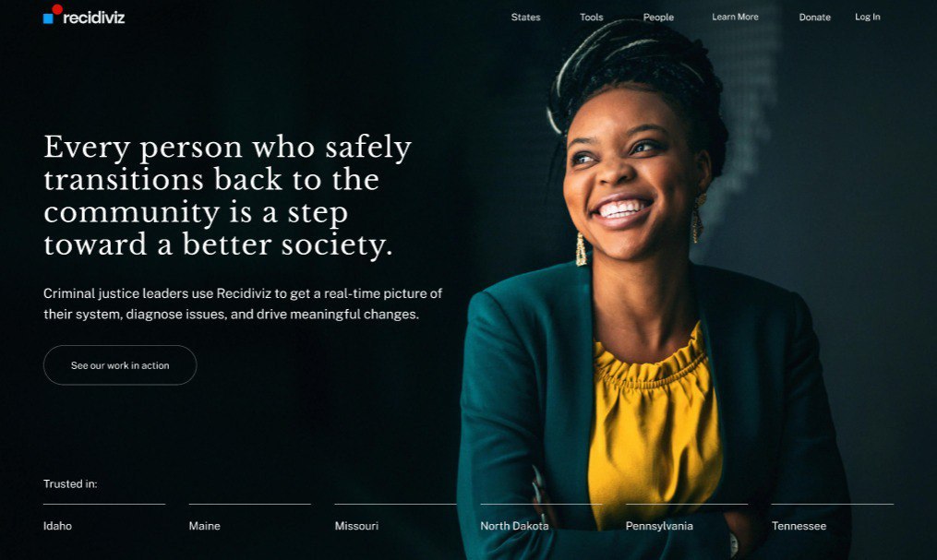This screenshot has height=560, width=937.
Task: Select North Dakota in trusted states
Action: (514, 526)
